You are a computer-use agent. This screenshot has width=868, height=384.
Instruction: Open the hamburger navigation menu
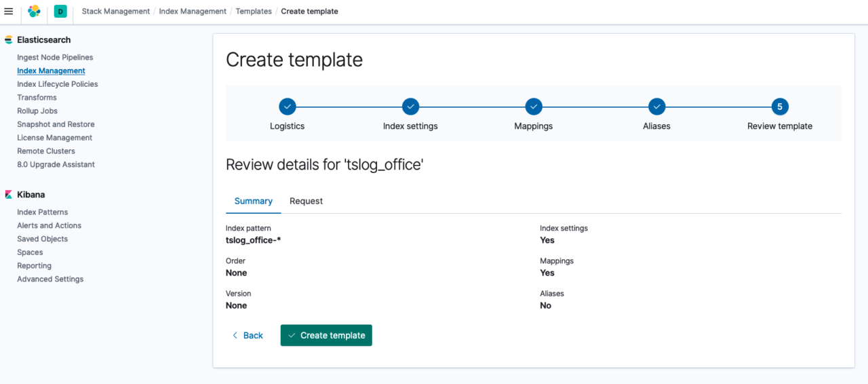click(9, 11)
